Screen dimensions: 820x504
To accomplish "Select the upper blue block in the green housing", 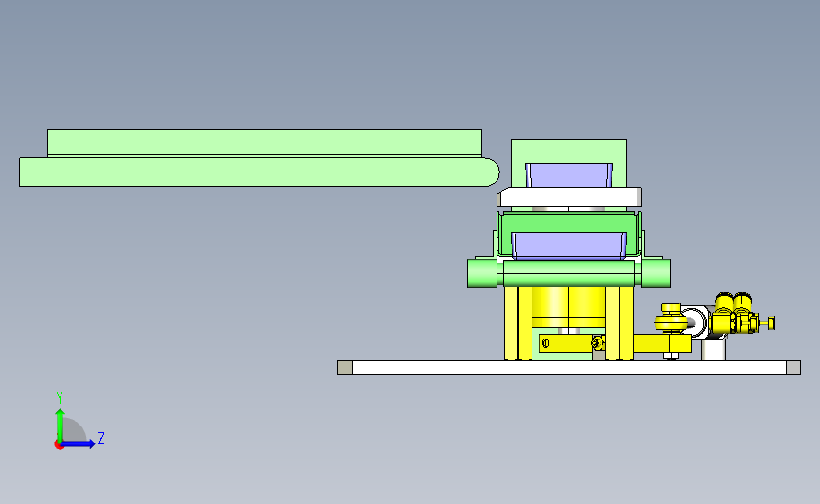I will [568, 175].
